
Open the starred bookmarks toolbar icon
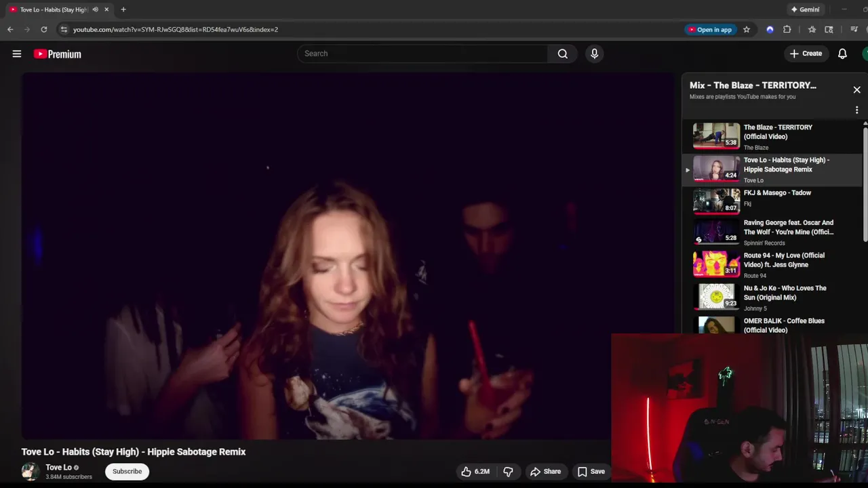coord(812,30)
